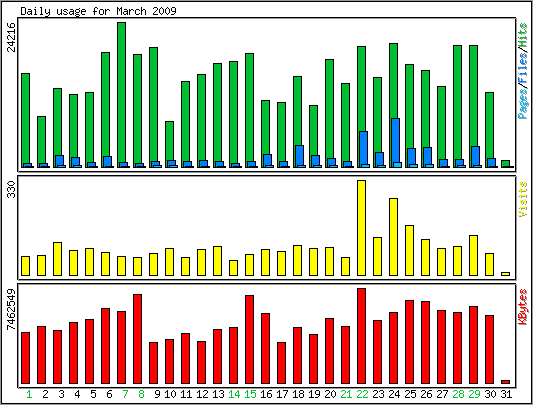Click the red KBytes bar for day 1
Viewport: 533px width, 405px height.
point(25,358)
